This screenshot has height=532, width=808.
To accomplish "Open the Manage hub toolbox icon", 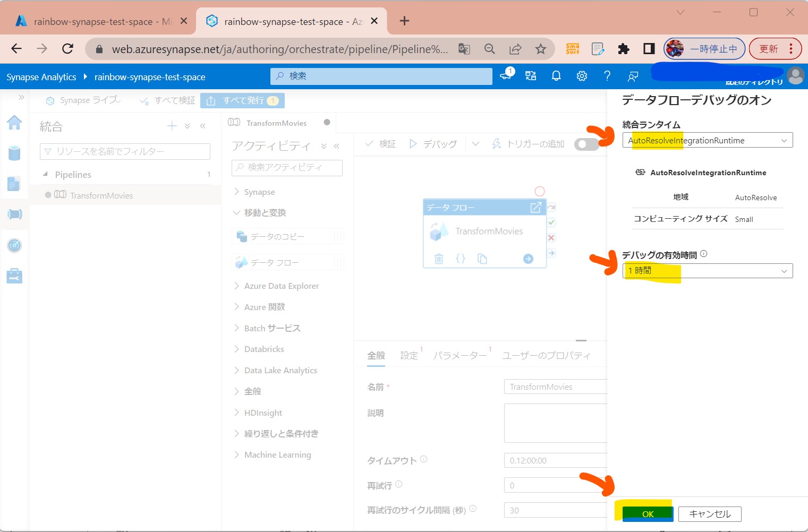I will tap(14, 276).
